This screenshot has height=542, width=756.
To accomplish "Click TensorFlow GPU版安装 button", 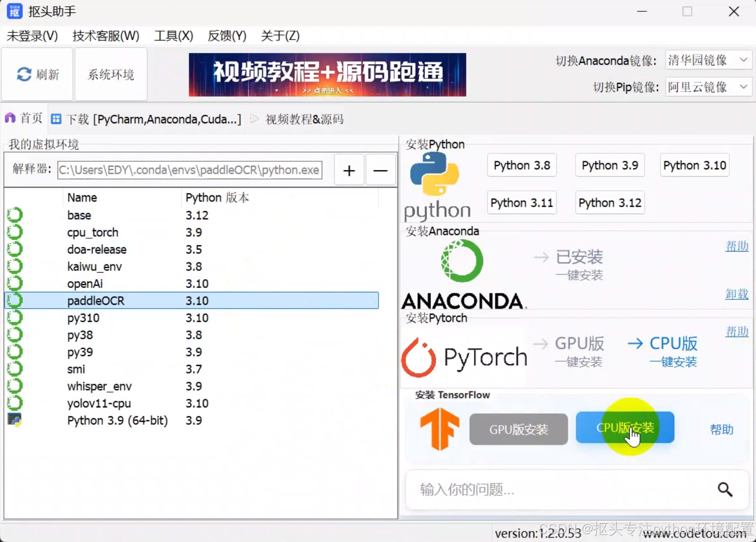I will (518, 429).
